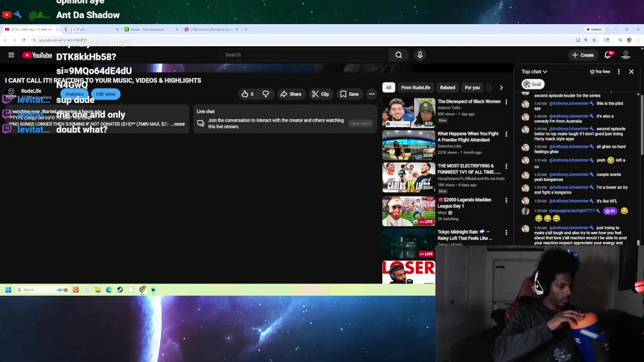Share the live stream video
Image resolution: width=644 pixels, height=362 pixels.
pos(290,94)
